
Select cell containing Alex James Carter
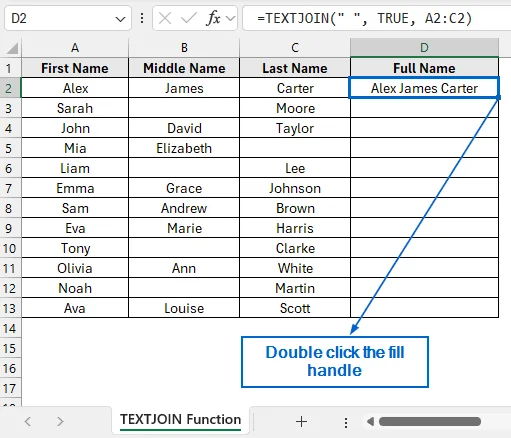[x=424, y=88]
